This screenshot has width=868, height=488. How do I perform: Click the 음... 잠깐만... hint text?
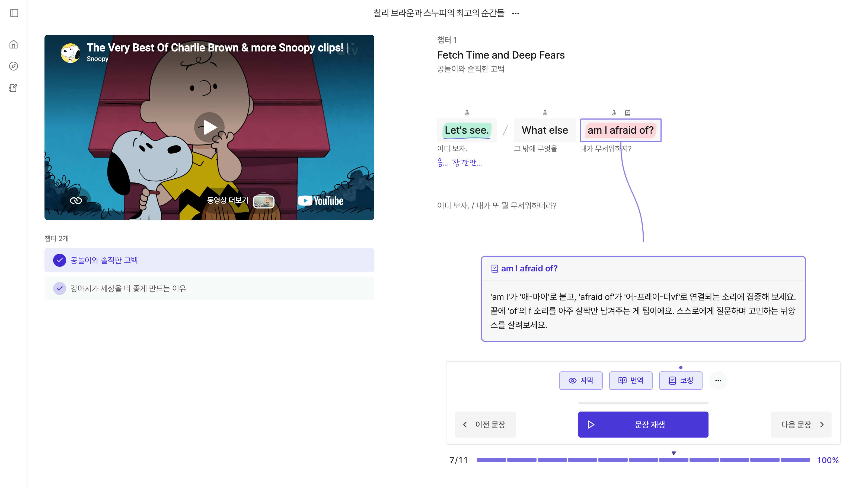coord(459,163)
